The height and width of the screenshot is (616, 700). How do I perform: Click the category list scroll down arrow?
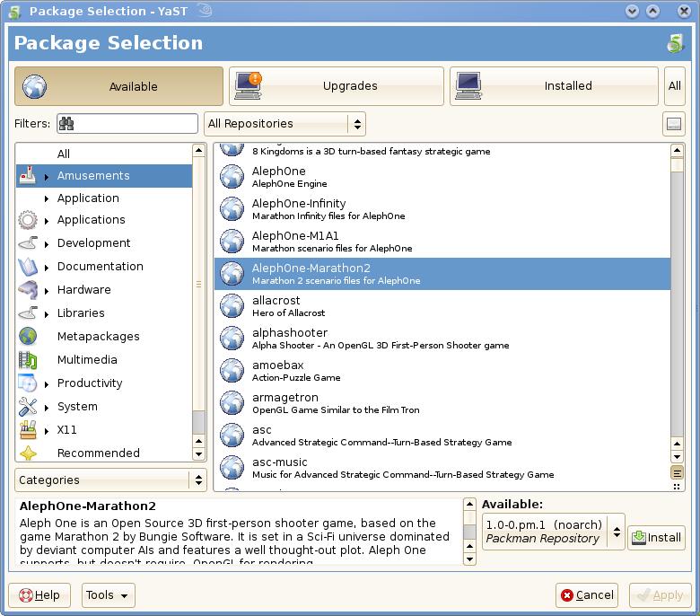coord(198,454)
